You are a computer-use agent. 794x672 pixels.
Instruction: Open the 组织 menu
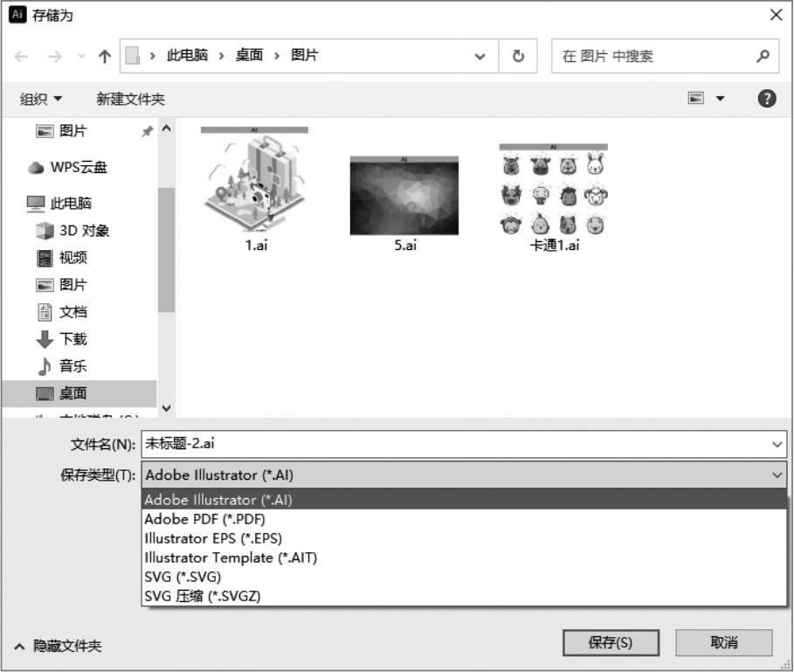point(40,99)
